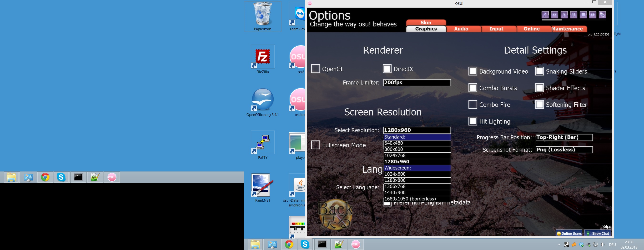Image resolution: width=644 pixels, height=250 pixels.
Task: Toggle the Background Video checkbox
Action: coord(473,71)
